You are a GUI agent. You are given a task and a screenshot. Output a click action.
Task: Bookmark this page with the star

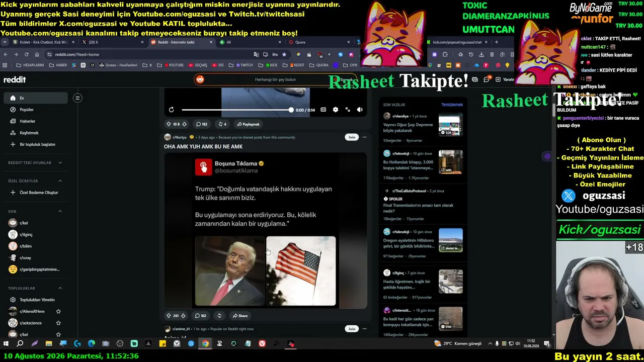coord(284,54)
